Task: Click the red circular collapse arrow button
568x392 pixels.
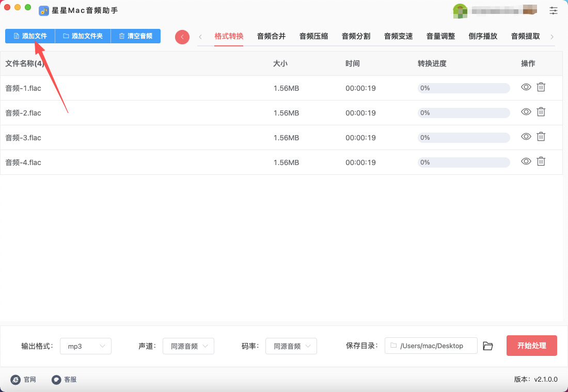Action: [x=182, y=37]
